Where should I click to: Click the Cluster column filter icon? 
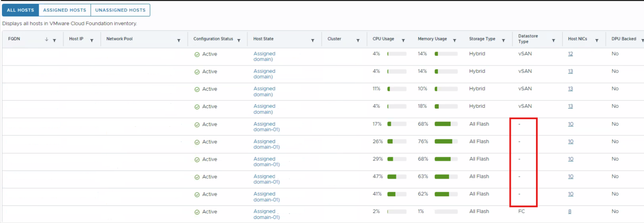pos(358,40)
